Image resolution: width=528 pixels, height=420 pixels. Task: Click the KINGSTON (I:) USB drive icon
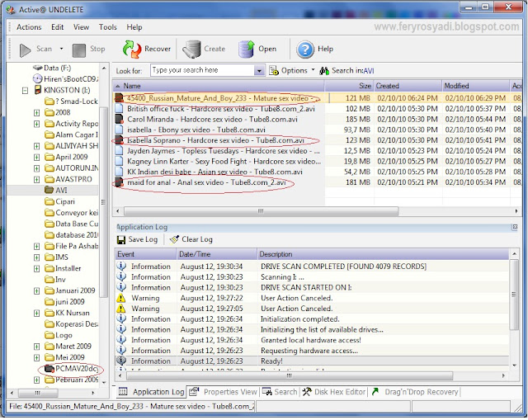38,90
